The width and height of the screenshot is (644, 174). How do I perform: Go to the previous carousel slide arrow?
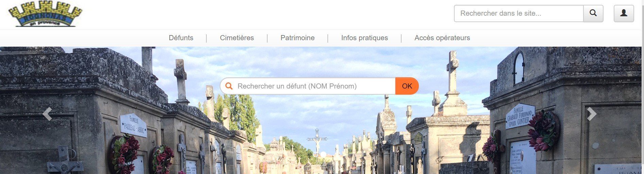pyautogui.click(x=47, y=114)
